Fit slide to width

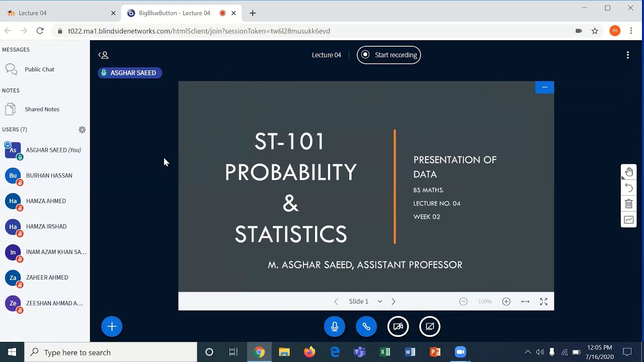tap(525, 302)
